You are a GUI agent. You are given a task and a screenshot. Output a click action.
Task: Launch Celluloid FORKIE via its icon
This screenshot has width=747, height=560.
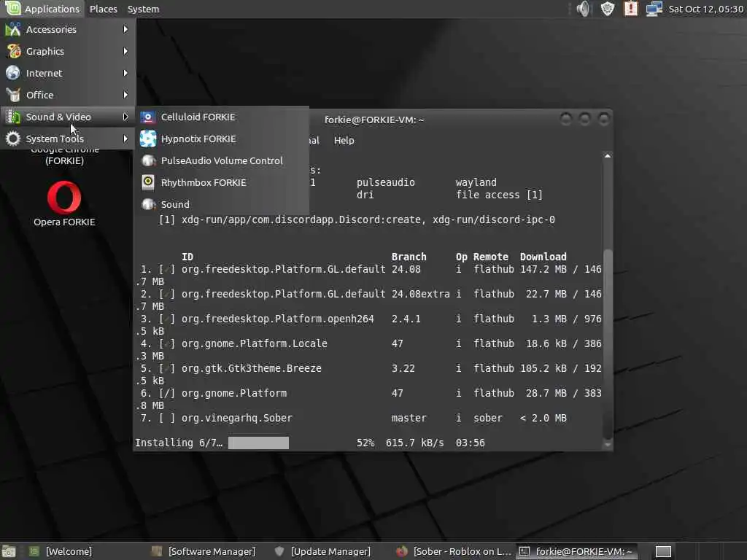coord(148,117)
